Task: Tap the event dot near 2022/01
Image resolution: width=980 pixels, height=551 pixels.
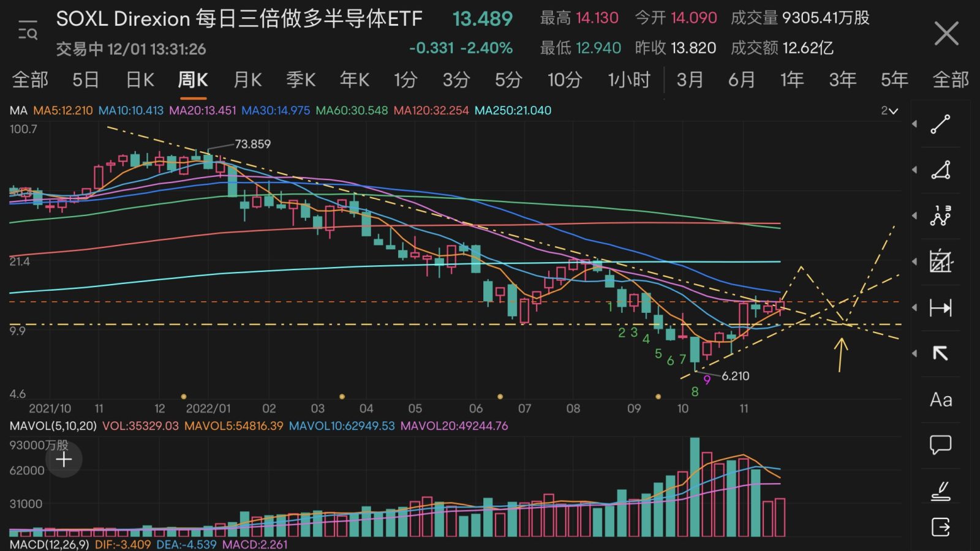Action: [x=184, y=397]
